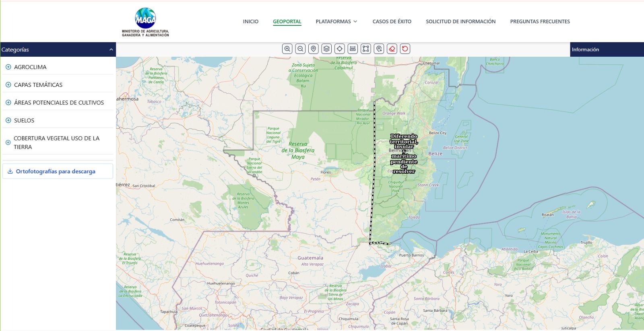Open the stacked layers tool
The width and height of the screenshot is (644, 331).
[x=326, y=49]
